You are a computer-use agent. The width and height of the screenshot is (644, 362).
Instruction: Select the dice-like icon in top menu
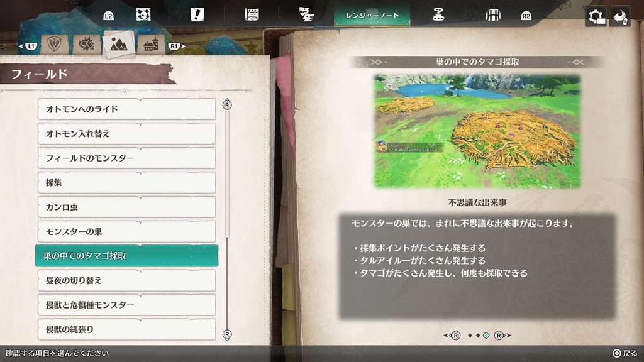pos(143,15)
